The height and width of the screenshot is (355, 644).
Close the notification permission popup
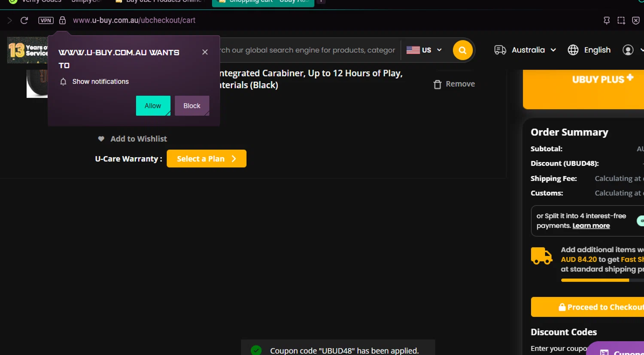click(205, 52)
